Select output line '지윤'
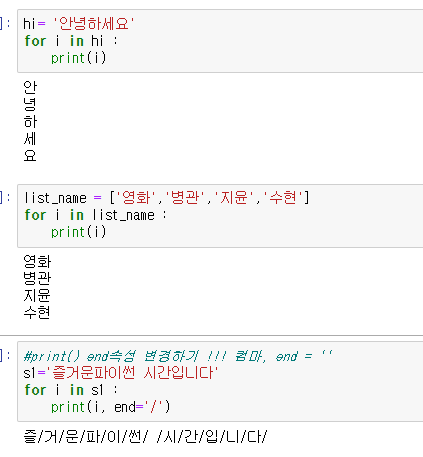 click(x=37, y=295)
